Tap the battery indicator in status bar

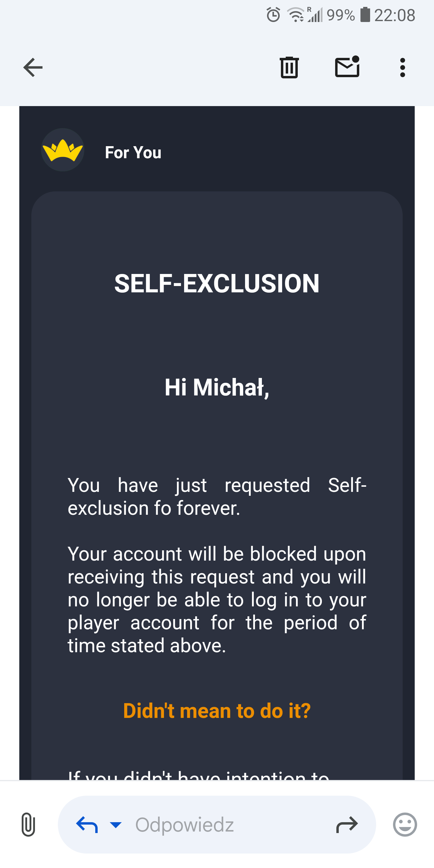point(365,15)
